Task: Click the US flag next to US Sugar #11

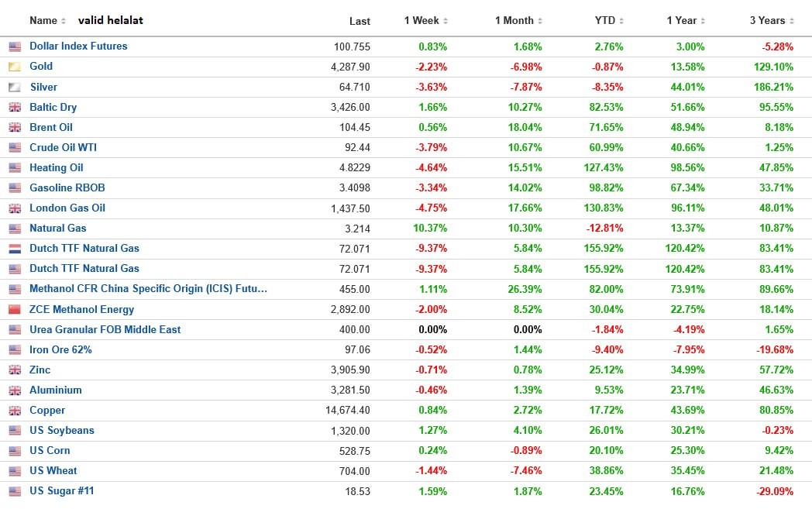Action: [15, 491]
